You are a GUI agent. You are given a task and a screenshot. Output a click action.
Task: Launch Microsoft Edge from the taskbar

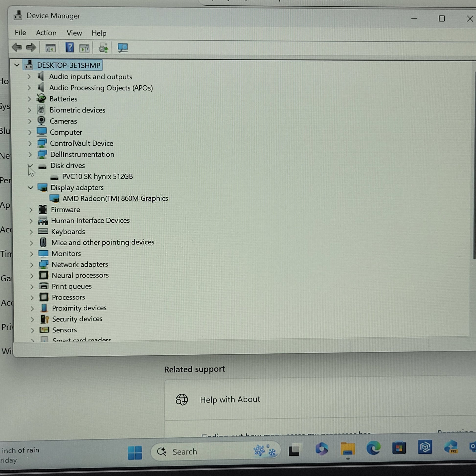coord(373,448)
